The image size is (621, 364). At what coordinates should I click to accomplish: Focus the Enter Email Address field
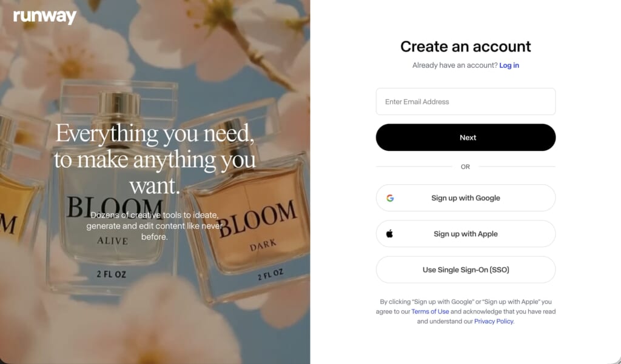(x=465, y=102)
